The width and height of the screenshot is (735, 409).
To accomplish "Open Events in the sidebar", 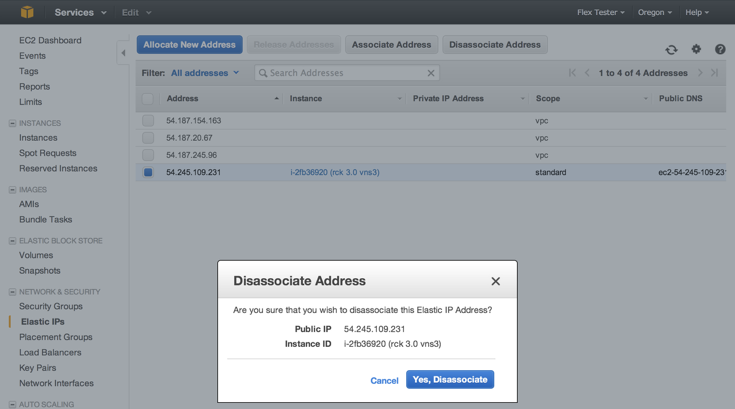I will coord(32,56).
